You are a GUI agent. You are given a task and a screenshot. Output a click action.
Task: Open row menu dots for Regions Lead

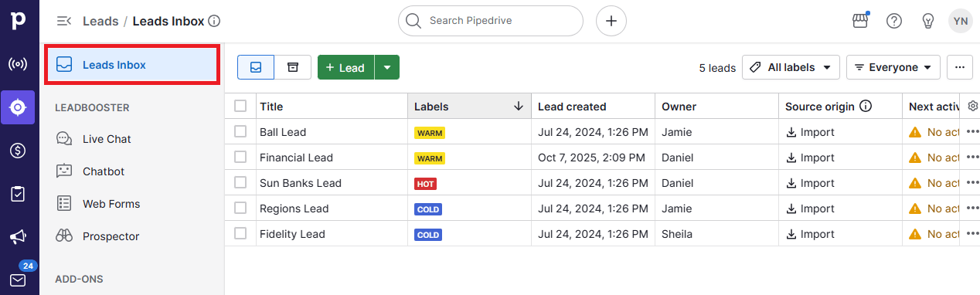coord(973,209)
